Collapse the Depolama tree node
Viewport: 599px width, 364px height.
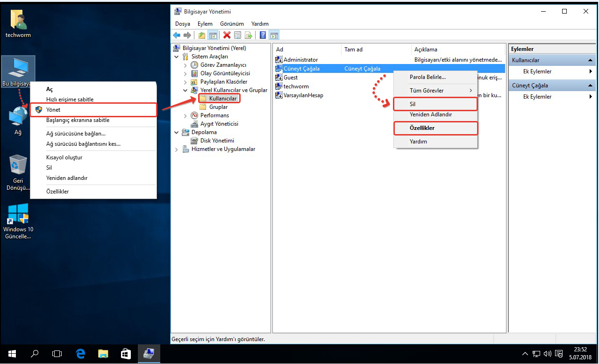[177, 132]
